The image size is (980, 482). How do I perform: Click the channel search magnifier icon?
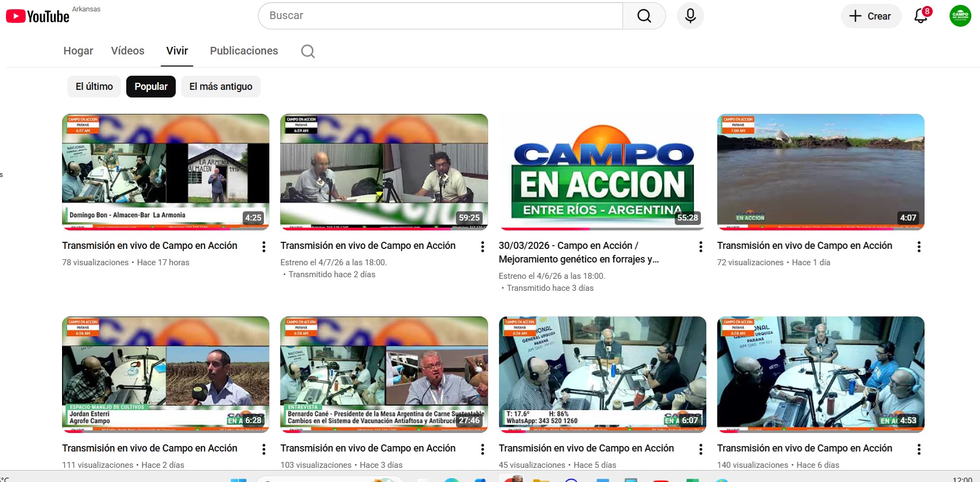(308, 51)
